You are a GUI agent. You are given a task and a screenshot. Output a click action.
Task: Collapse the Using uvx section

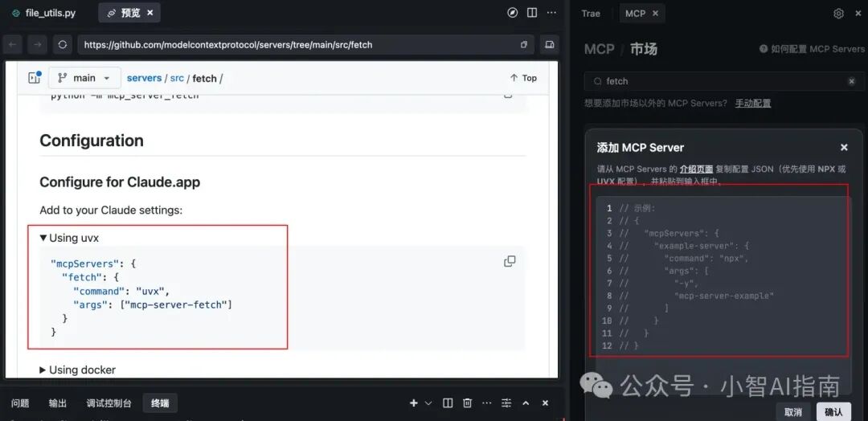(x=69, y=238)
